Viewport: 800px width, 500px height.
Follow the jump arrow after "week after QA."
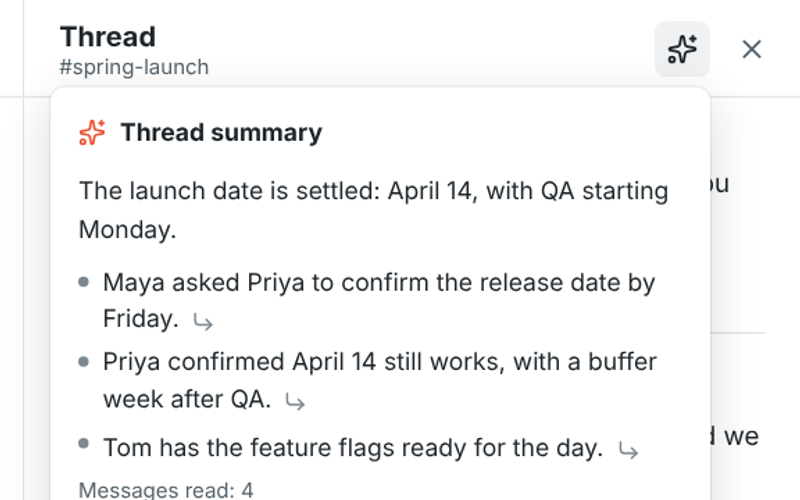coord(295,402)
